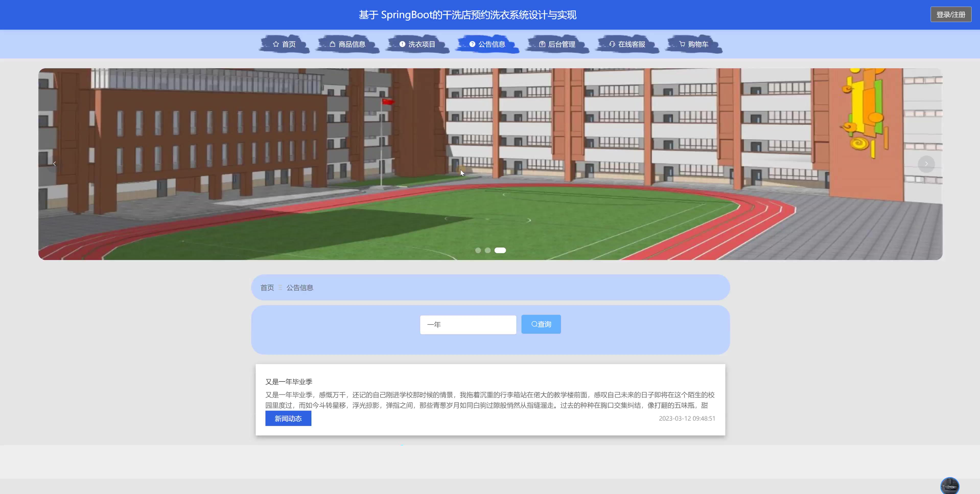
Task: Click the 查询 search button
Action: pos(541,324)
